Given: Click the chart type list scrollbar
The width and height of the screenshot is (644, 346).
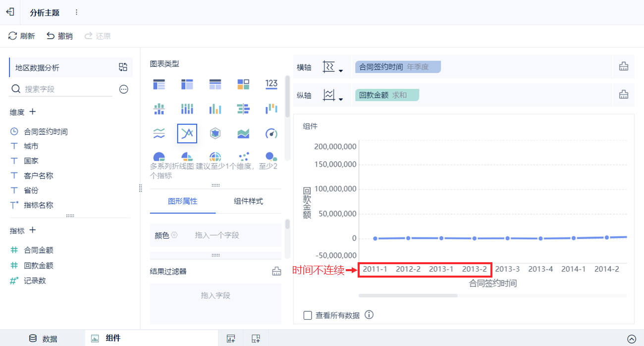Looking at the screenshot, I should [x=287, y=96].
